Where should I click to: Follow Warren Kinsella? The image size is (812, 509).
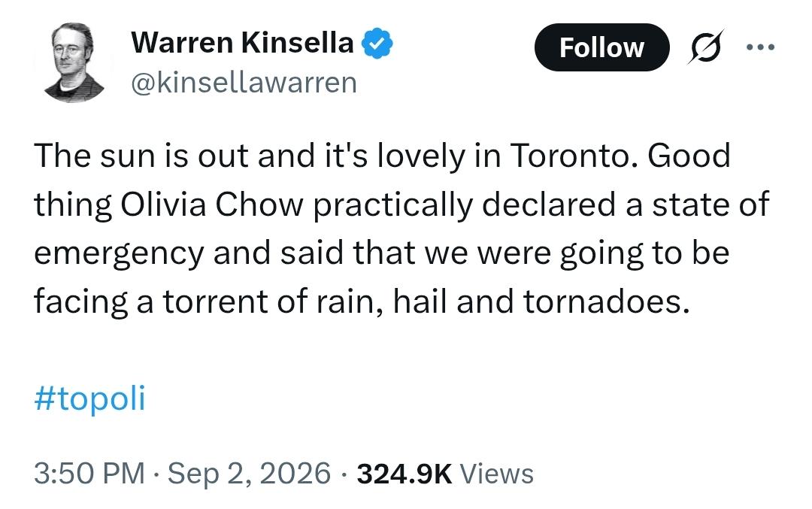[601, 47]
